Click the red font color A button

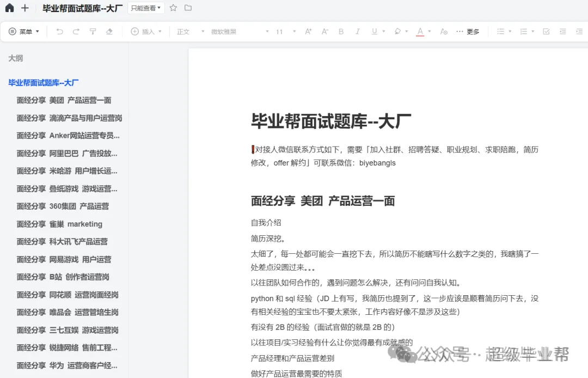420,32
